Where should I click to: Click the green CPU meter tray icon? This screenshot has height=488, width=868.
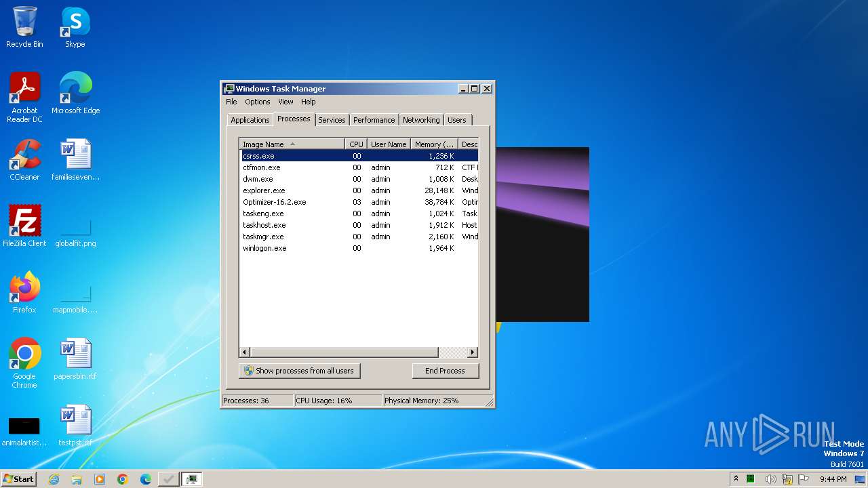click(751, 479)
